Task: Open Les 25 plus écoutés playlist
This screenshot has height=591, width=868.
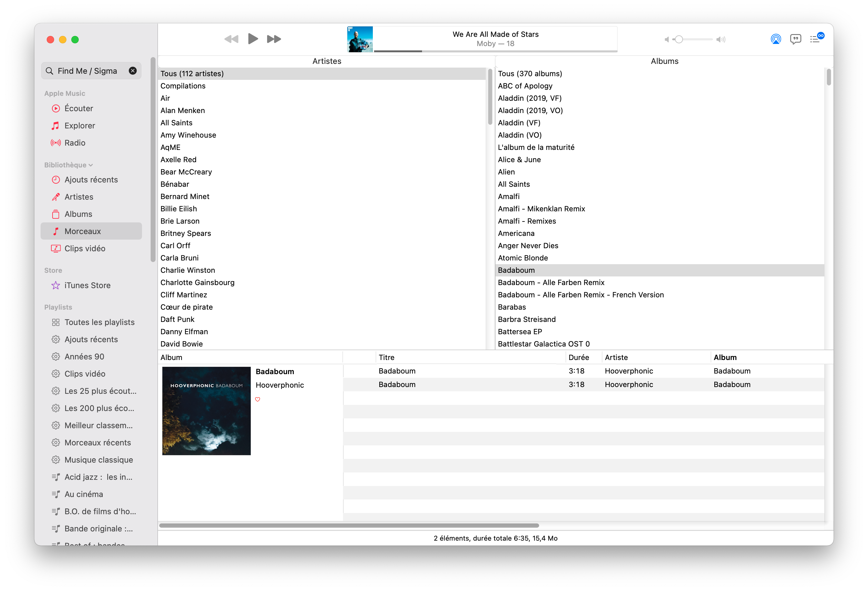Action: (92, 391)
